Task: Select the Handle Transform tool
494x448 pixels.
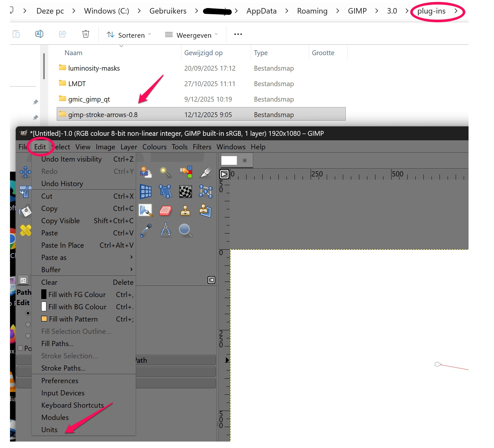Action: 166,192
